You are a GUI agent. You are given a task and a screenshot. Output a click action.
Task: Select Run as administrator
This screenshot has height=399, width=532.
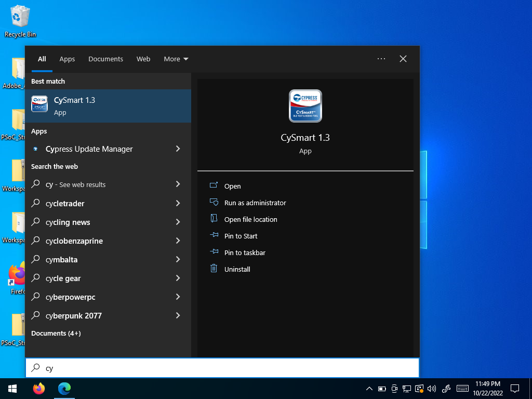(x=255, y=203)
